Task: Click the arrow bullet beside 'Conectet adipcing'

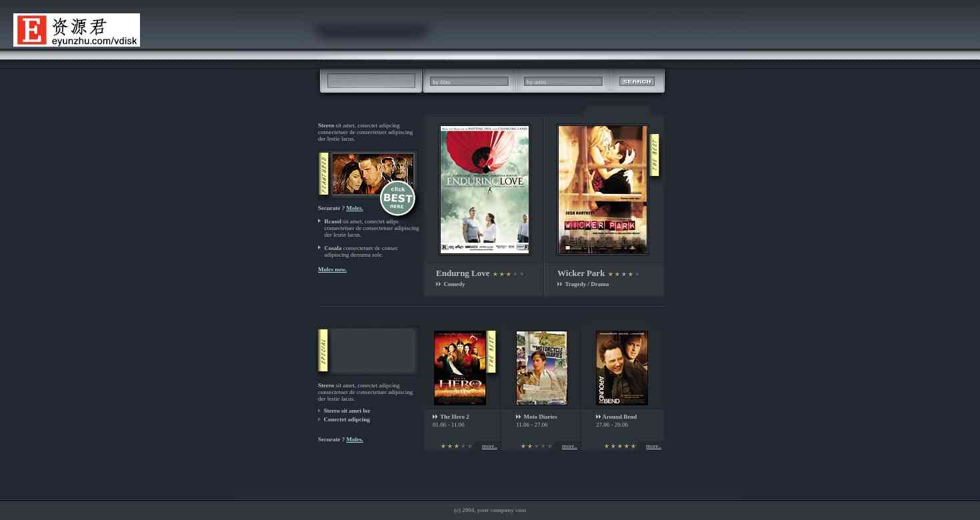Action: pos(319,419)
